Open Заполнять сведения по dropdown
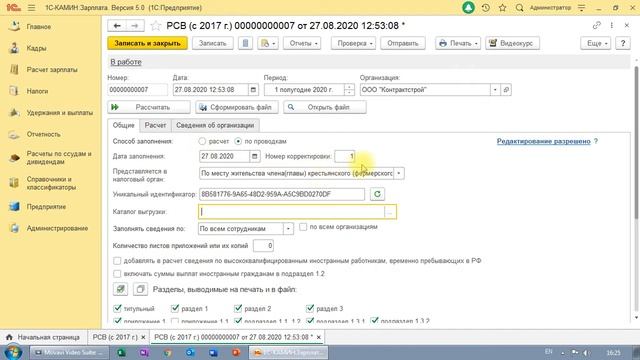640x360 pixels. pos(288,229)
